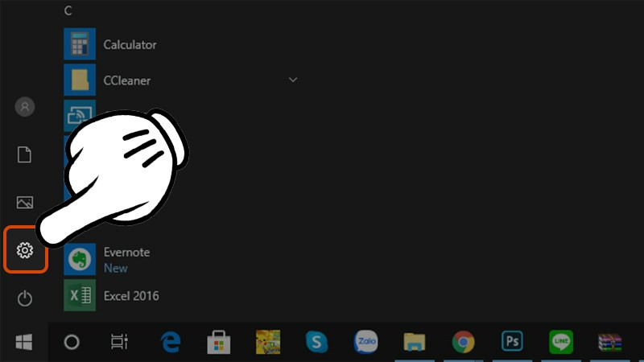
Task: Open File Explorer from taskbar
Action: coord(414,342)
